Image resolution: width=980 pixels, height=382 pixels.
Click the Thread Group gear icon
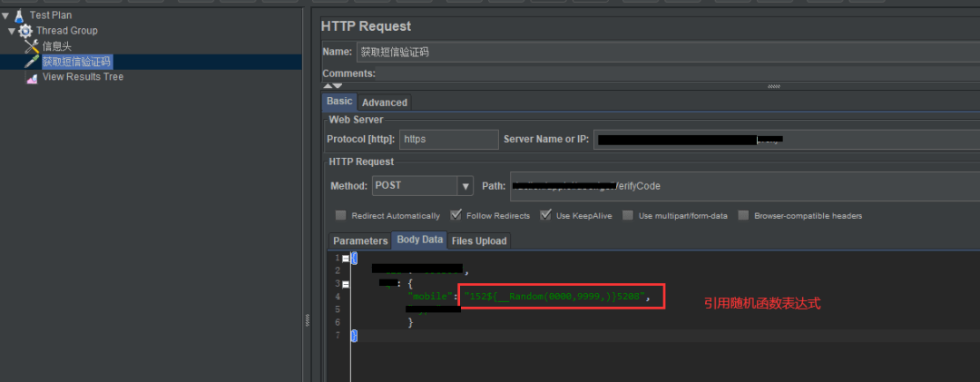click(25, 31)
